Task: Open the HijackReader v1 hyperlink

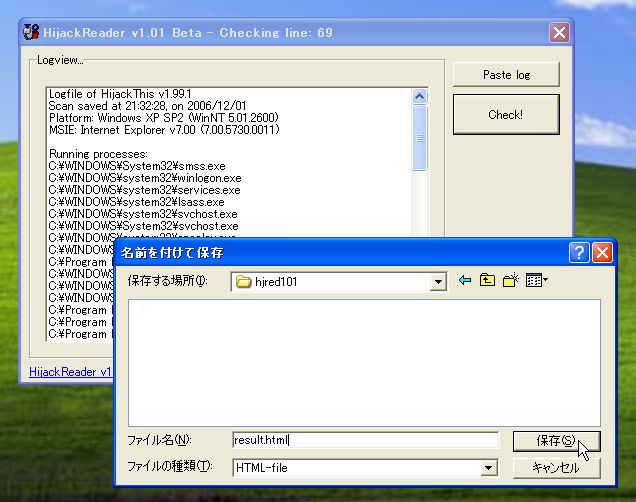Action: coord(70,372)
